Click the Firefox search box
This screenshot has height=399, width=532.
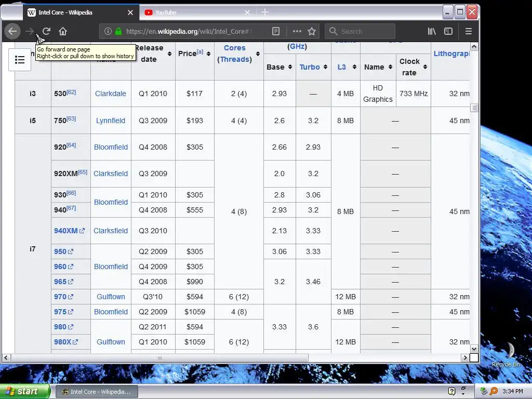tap(360, 31)
